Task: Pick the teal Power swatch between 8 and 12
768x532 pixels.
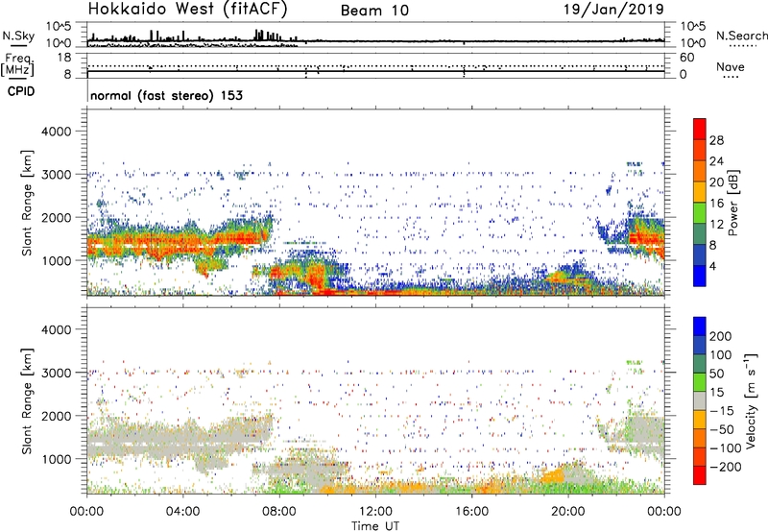Action: pos(700,234)
